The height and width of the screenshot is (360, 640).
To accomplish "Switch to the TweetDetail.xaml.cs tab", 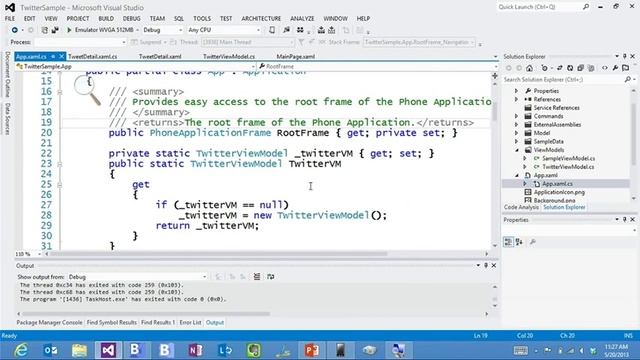I will tap(93, 56).
